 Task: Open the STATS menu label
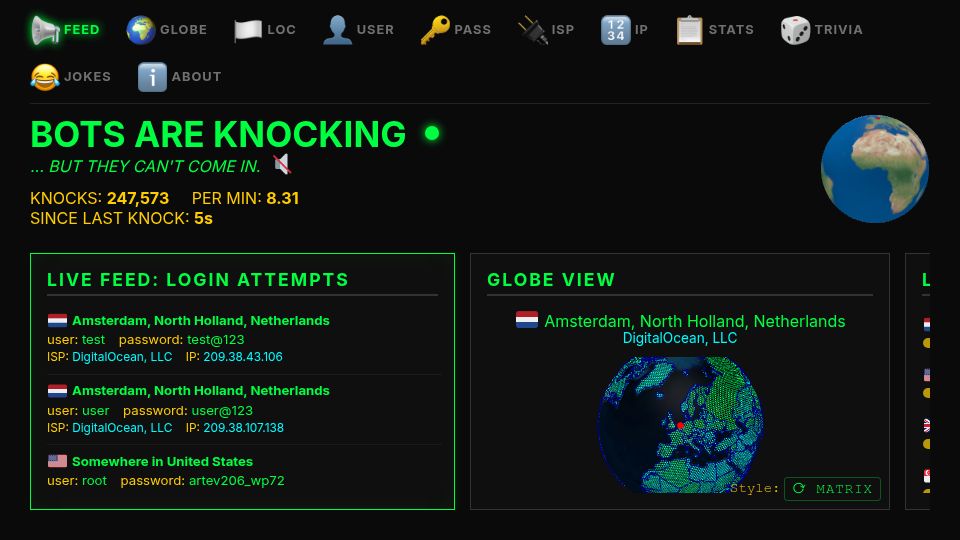pos(731,30)
